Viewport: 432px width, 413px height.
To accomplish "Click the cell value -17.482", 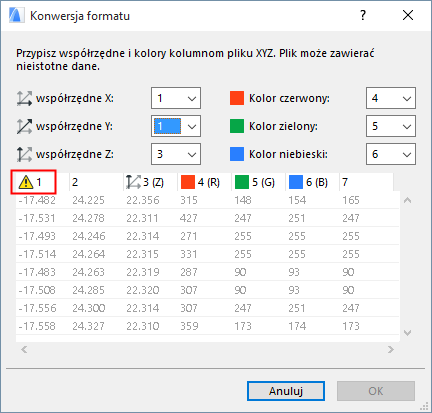I will tap(37, 200).
